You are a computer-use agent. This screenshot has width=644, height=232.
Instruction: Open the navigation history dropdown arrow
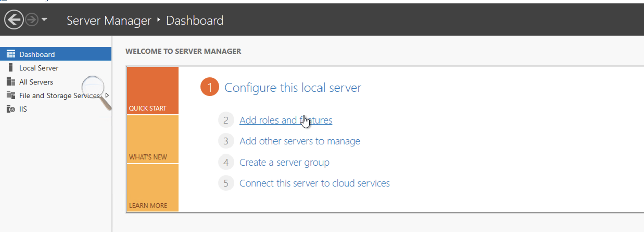click(x=44, y=20)
